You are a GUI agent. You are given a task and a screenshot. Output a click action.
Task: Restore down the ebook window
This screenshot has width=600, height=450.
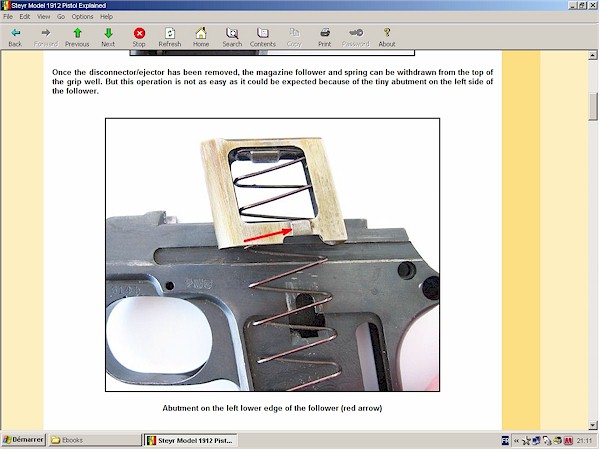(x=582, y=5)
